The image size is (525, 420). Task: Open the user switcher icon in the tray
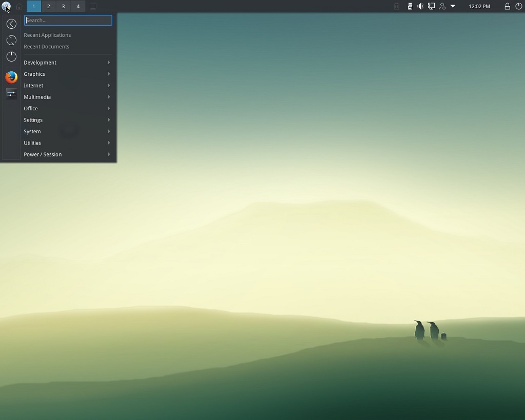tap(442, 6)
